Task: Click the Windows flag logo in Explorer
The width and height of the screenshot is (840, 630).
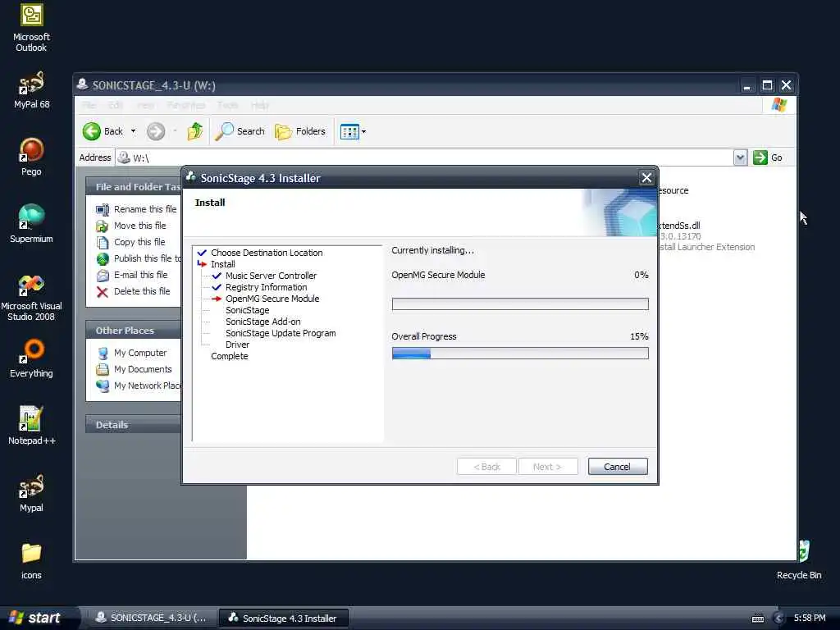Action: (x=779, y=105)
